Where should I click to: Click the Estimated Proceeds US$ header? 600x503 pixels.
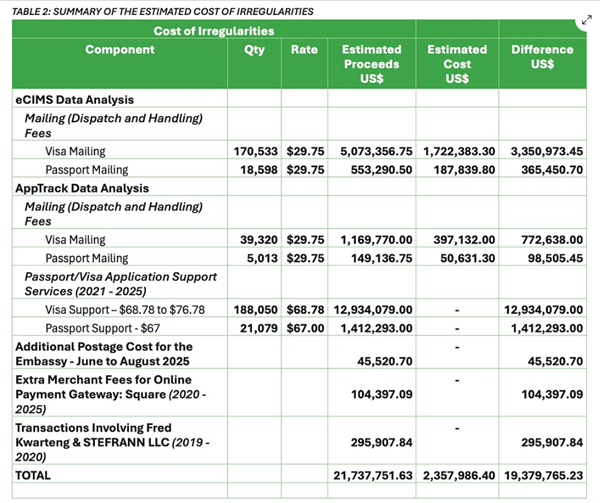click(x=372, y=64)
